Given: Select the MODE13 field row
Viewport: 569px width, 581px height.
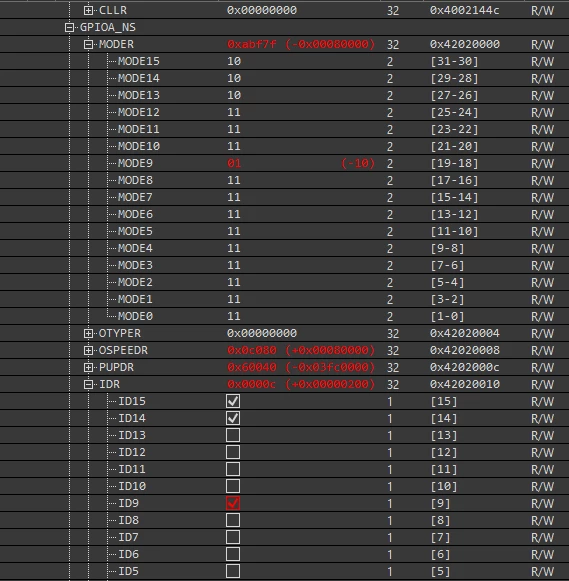Looking at the screenshot, I should click(284, 95).
